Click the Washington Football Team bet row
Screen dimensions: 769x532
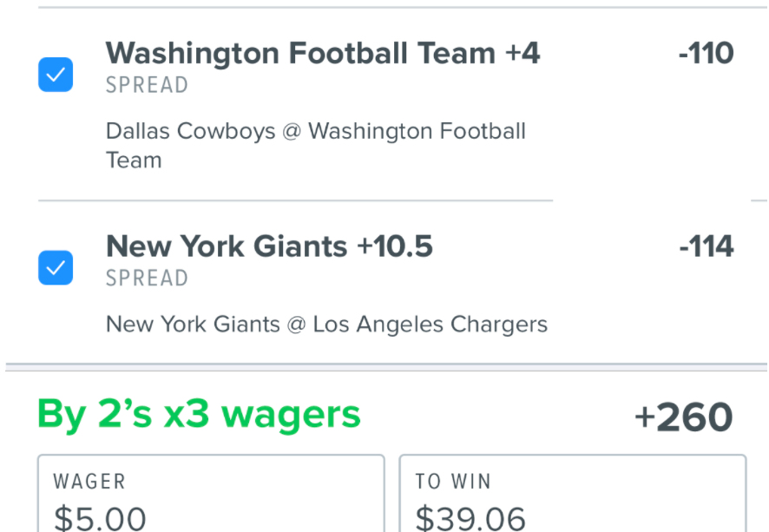386,104
